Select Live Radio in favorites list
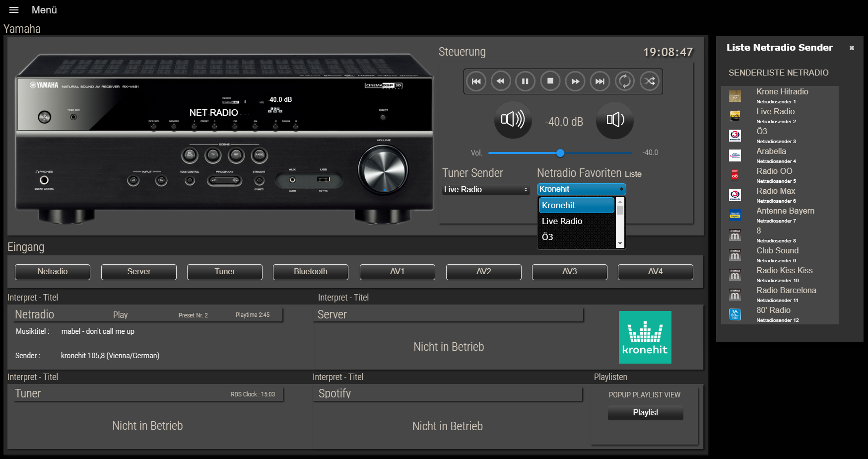The height and width of the screenshot is (459, 868). click(x=577, y=221)
